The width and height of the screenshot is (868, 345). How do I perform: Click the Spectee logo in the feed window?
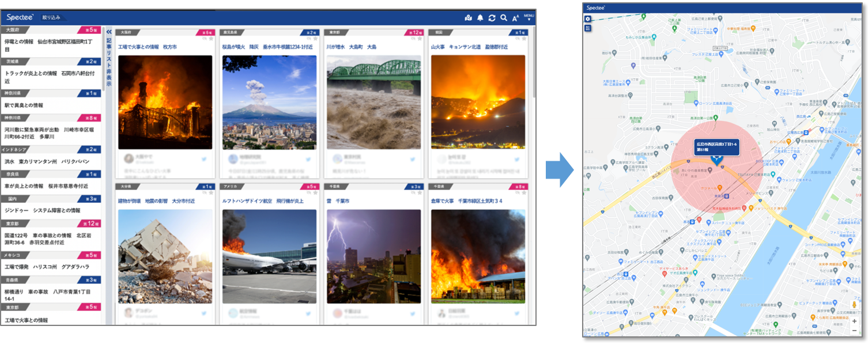(x=20, y=18)
